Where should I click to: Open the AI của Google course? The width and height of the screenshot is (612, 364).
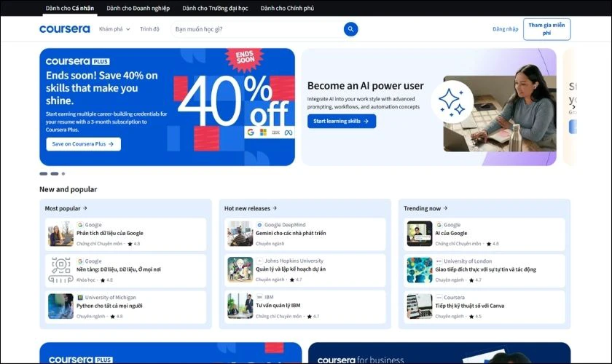(451, 233)
